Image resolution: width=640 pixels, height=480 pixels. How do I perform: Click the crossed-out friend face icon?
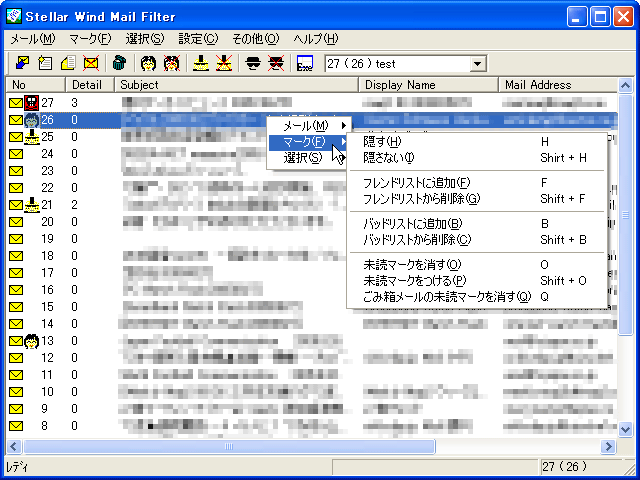click(x=171, y=63)
